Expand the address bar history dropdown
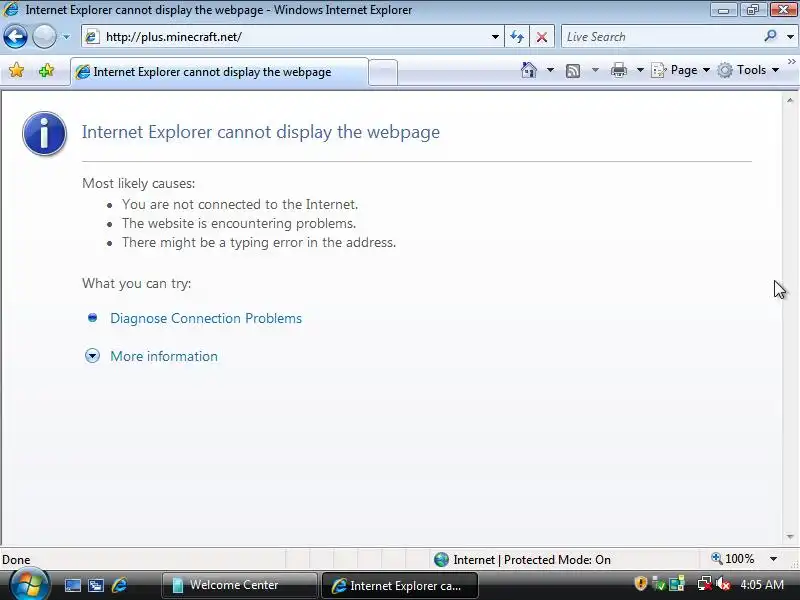 coord(495,37)
